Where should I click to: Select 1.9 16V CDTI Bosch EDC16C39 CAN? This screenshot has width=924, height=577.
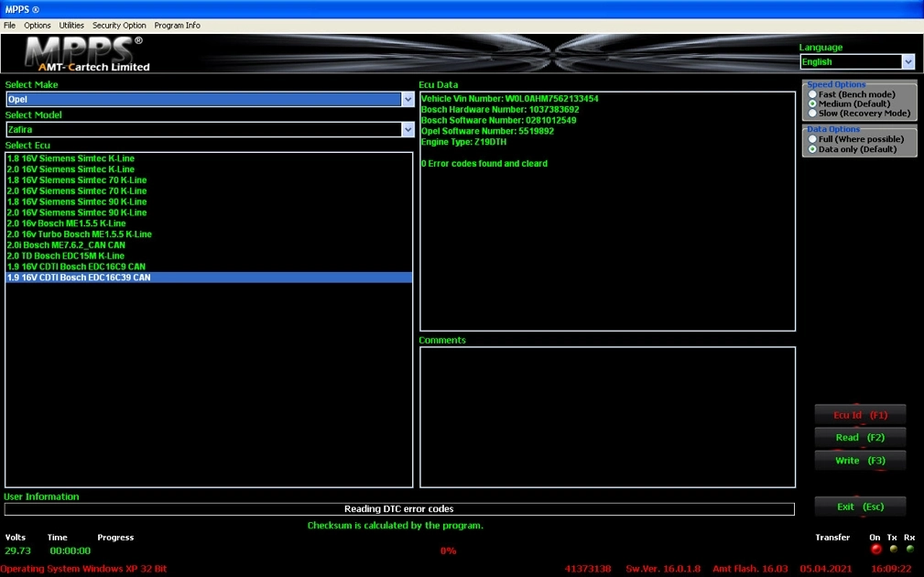point(209,278)
